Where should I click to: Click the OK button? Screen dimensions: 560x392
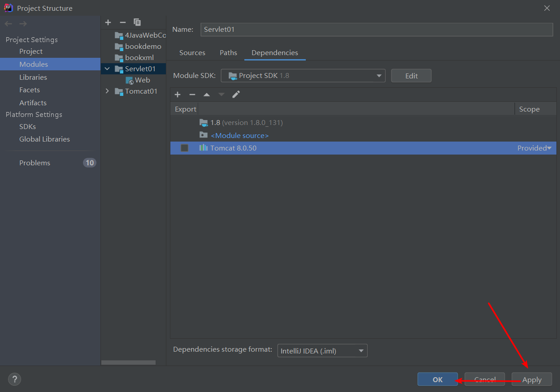[x=438, y=379]
